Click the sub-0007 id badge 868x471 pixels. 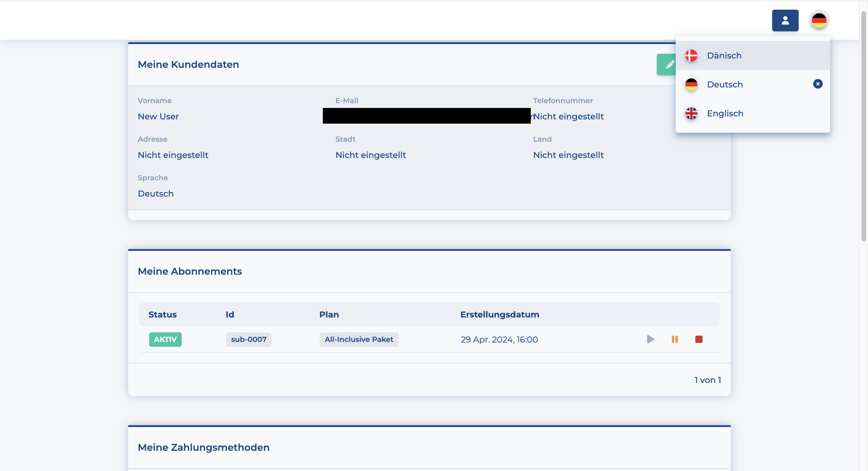click(249, 340)
